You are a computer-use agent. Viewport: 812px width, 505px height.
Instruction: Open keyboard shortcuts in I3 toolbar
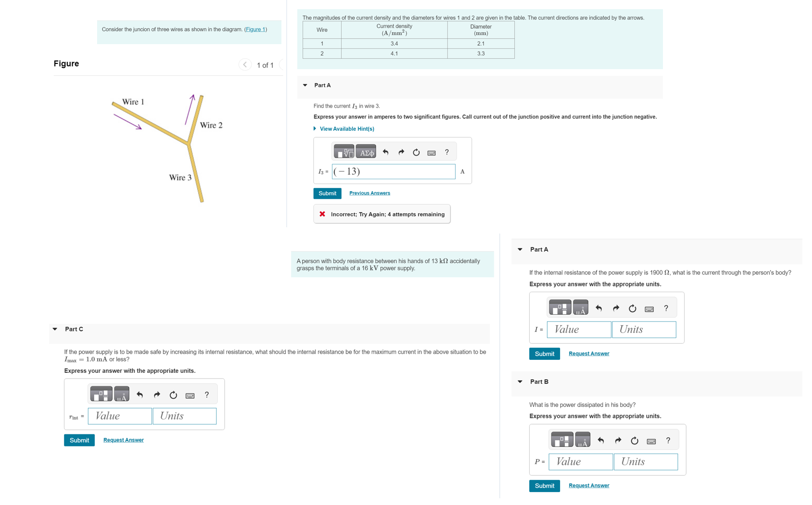pos(432,153)
